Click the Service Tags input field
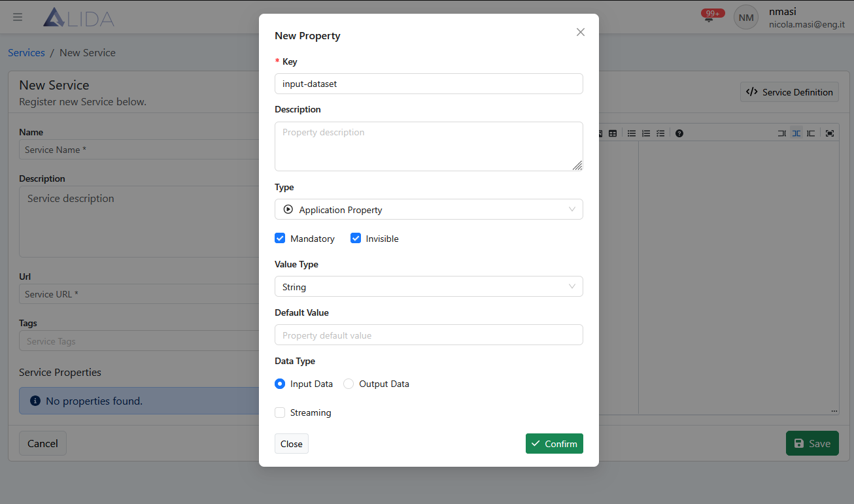This screenshot has height=504, width=854. (139, 341)
